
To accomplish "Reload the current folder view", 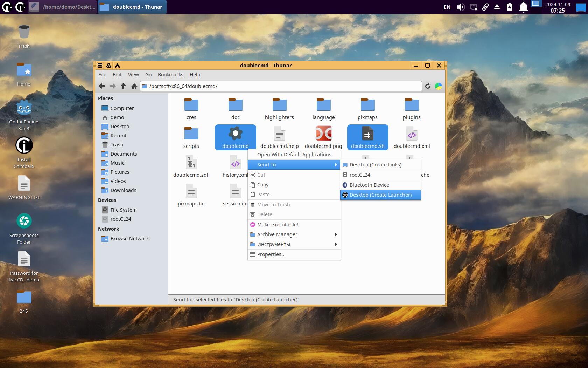I will coord(427,86).
